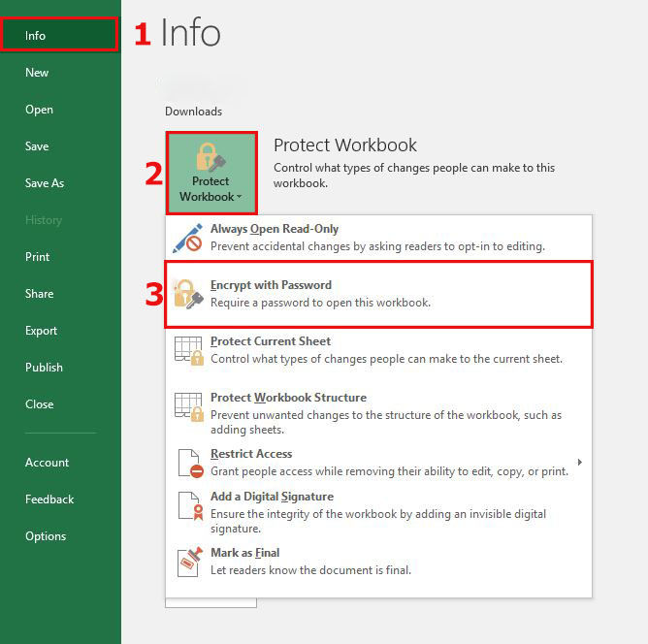648x644 pixels.
Task: Expand the Restrict Access submenu arrow
Action: [x=580, y=463]
